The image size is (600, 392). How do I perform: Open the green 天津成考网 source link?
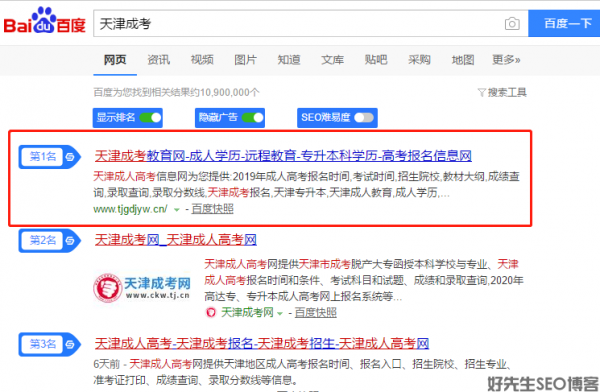[x=247, y=312]
